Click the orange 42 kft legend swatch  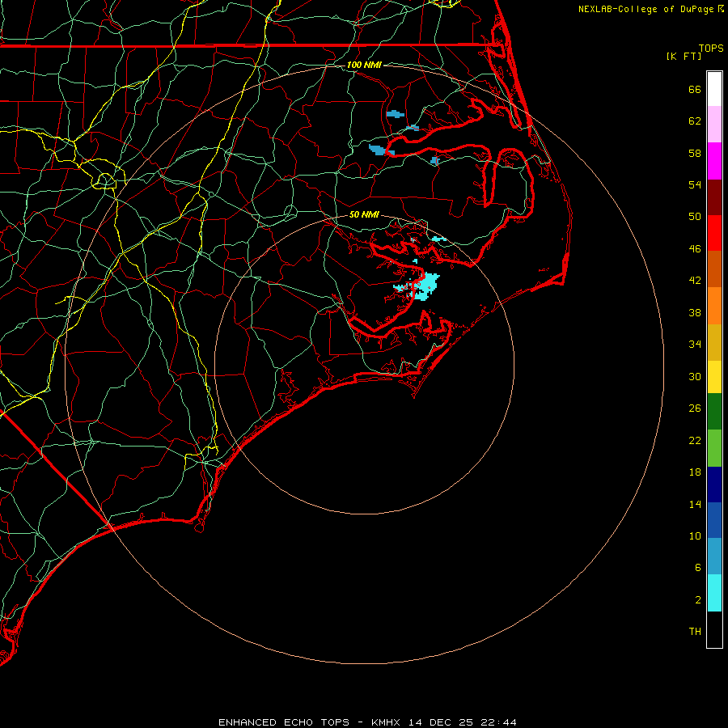[714, 306]
